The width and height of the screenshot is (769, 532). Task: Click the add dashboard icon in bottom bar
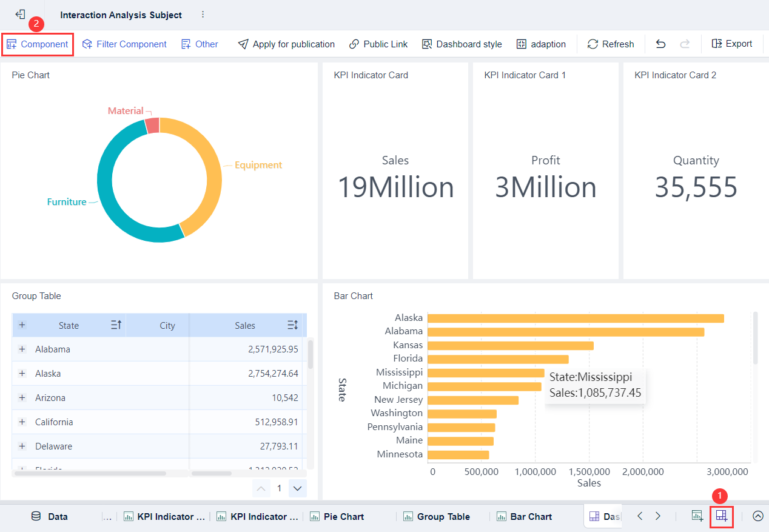[x=721, y=516]
